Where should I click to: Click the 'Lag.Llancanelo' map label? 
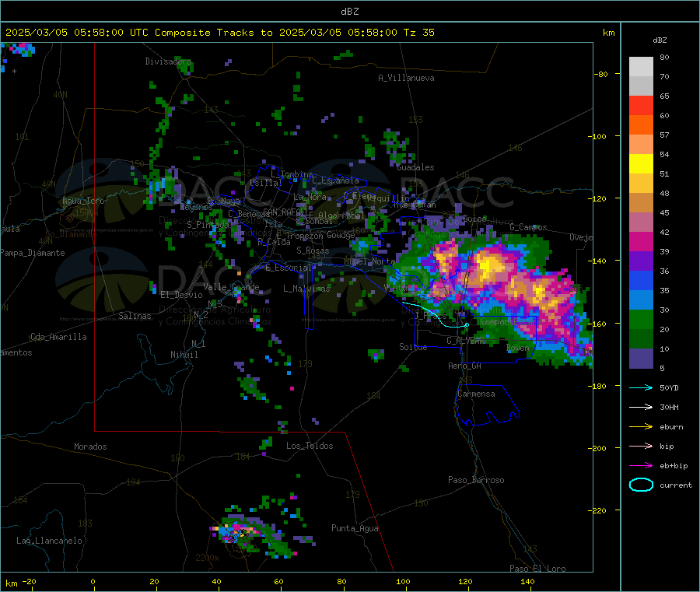(x=49, y=541)
